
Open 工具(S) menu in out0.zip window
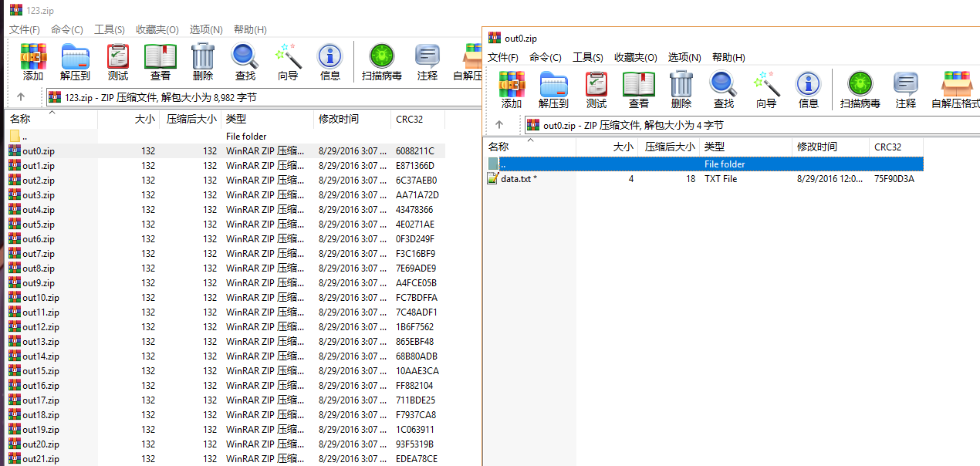587,57
